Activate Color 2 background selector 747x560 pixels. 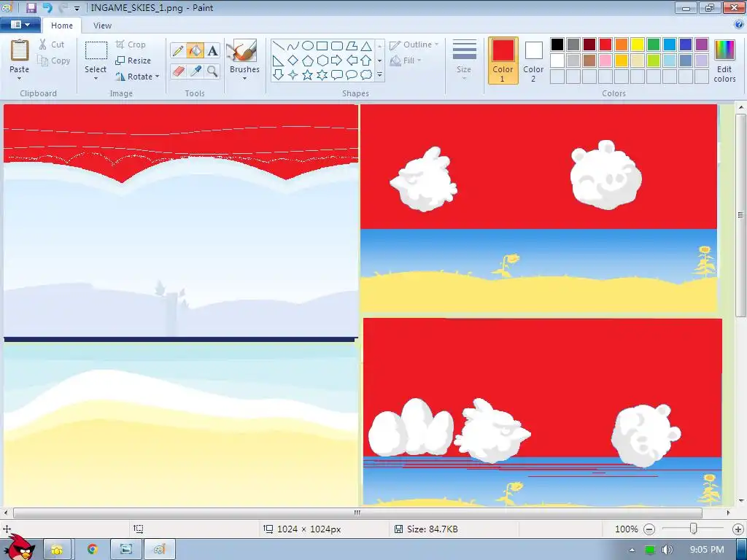[x=533, y=61]
